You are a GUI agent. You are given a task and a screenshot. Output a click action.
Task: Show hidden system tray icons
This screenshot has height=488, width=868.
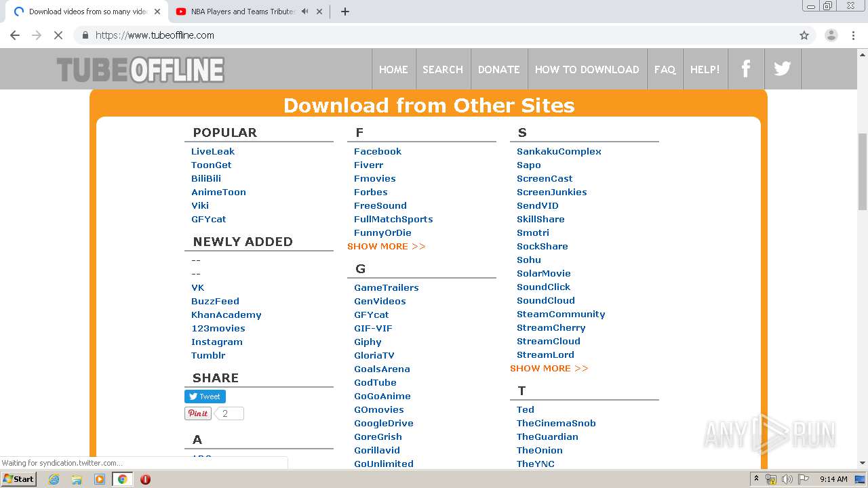coord(755,479)
